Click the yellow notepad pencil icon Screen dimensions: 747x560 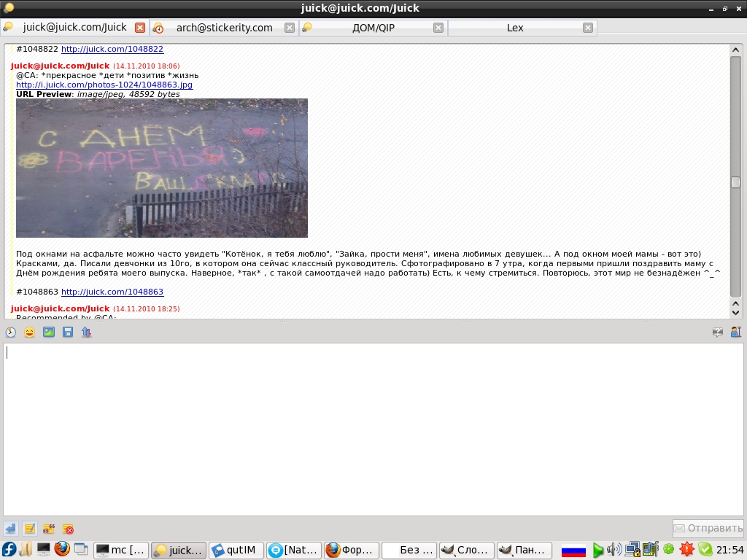click(29, 529)
